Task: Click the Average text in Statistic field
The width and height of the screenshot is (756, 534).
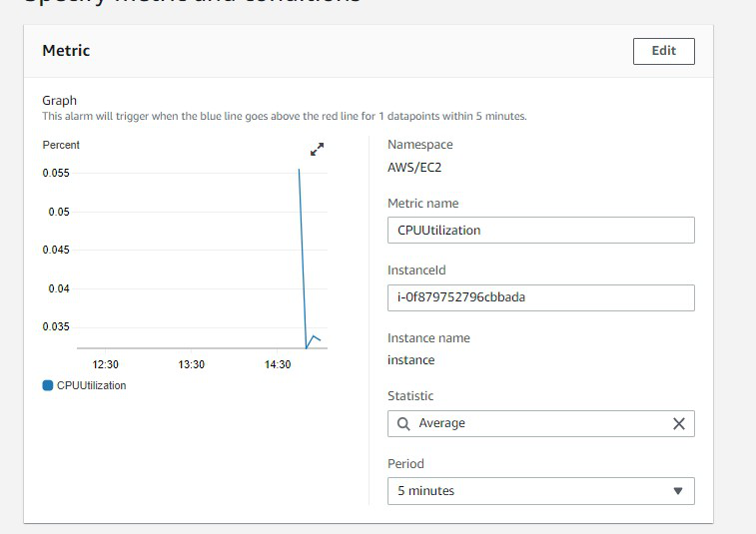Action: pos(441,423)
